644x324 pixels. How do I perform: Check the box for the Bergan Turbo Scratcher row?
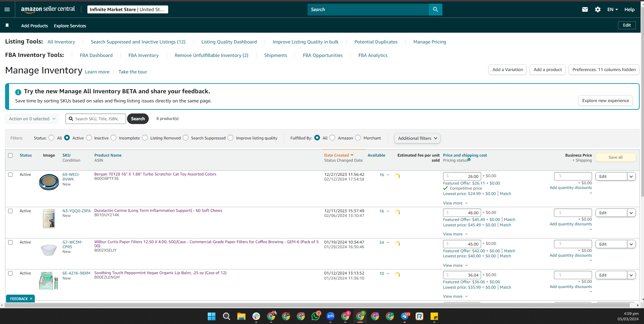[10, 174]
